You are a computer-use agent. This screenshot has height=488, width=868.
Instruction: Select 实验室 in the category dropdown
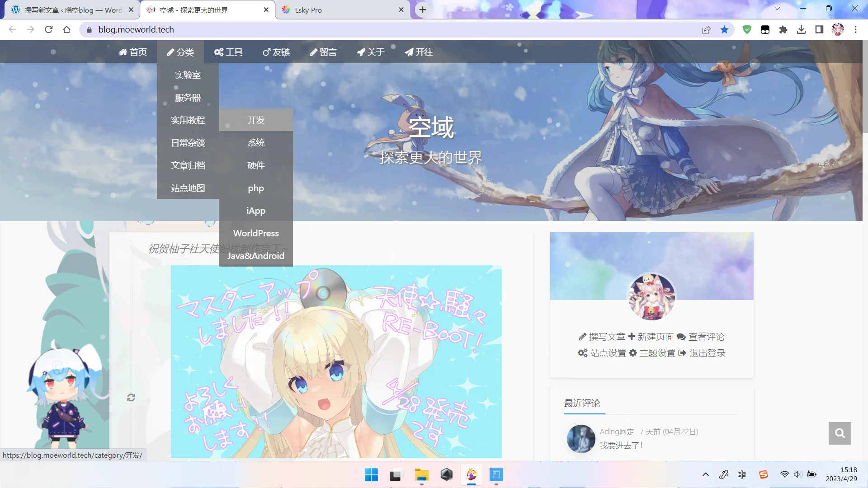(x=188, y=75)
